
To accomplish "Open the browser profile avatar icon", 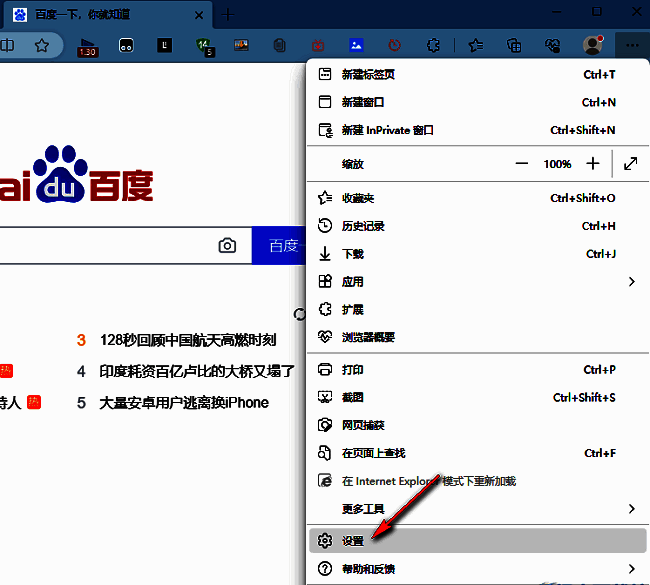I will (x=593, y=45).
